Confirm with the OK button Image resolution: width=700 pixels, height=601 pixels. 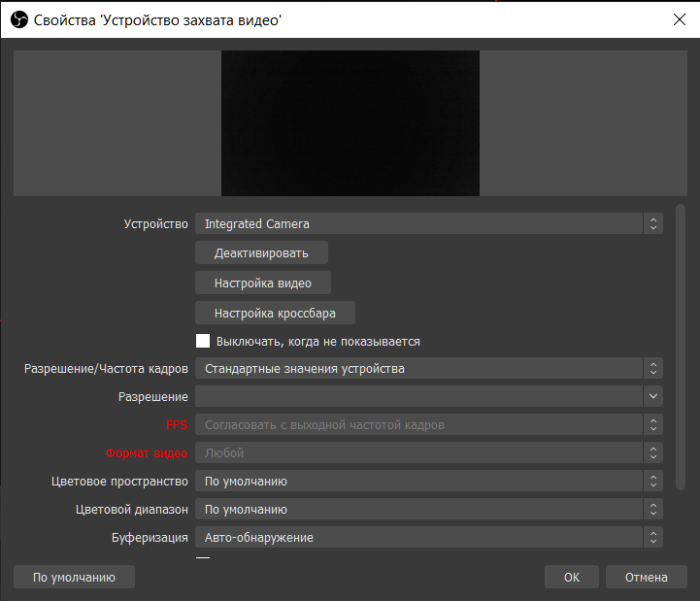pyautogui.click(x=572, y=577)
